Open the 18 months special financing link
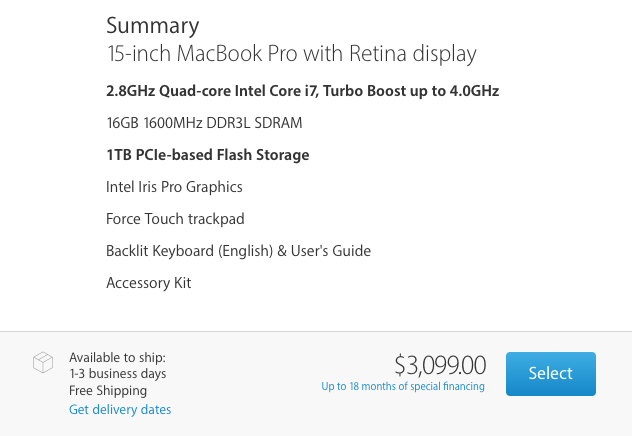The image size is (632, 436). 403,386
